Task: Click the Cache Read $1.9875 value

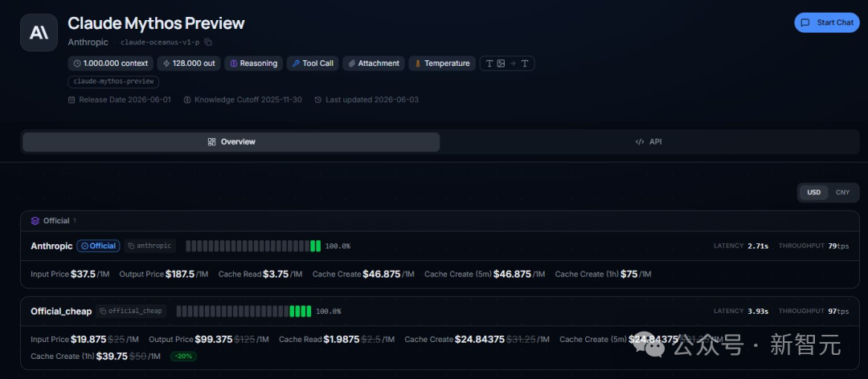Action: (342, 339)
